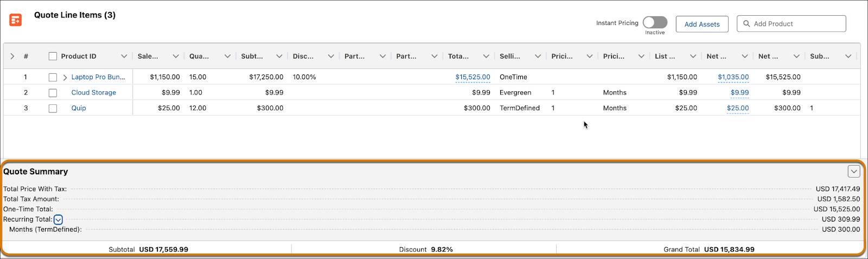Click the $1,035.00 net unit price link
Image resolution: width=868 pixels, height=259 pixels.
[733, 77]
